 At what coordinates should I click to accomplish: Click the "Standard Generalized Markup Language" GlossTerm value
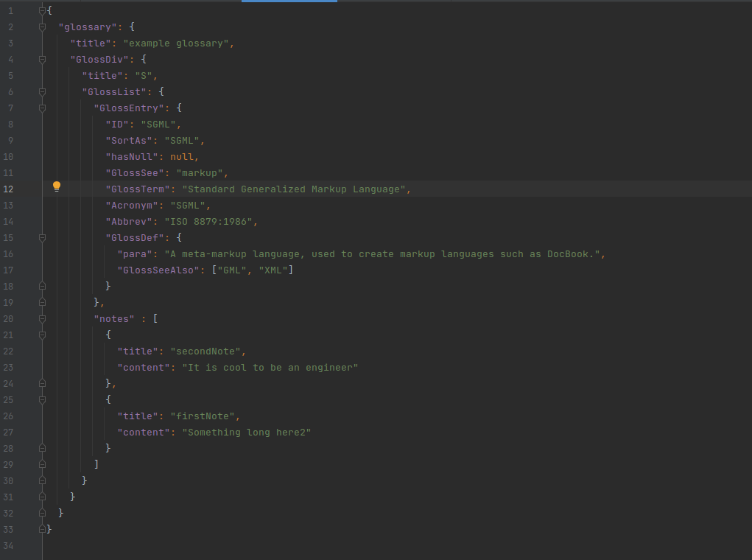[x=295, y=189]
